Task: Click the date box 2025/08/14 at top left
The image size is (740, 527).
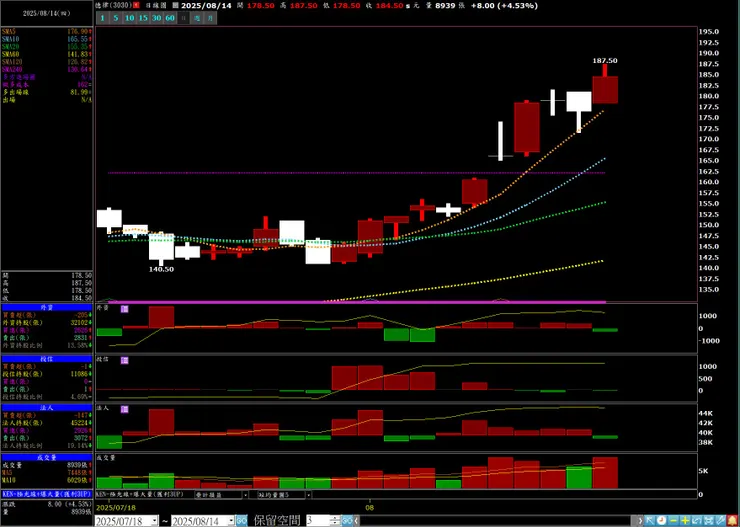Action: tap(46, 13)
